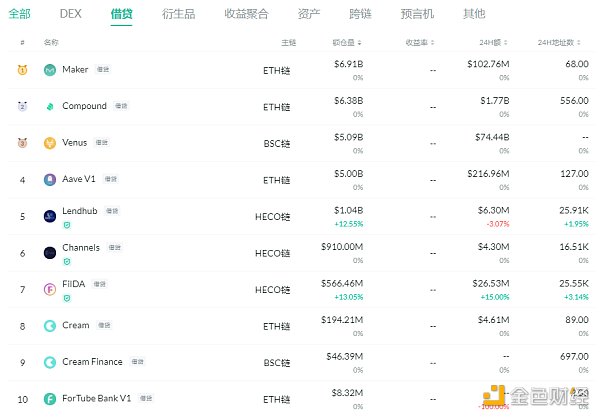600x417 pixels.
Task: Click Lendhub's -3.07% volume change
Action: pyautogui.click(x=498, y=224)
